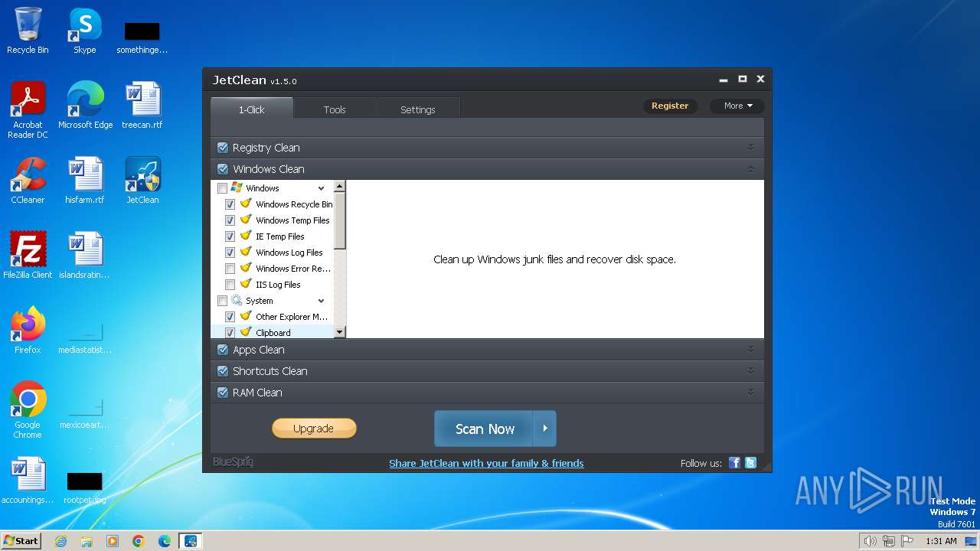Image resolution: width=980 pixels, height=551 pixels.
Task: Switch to the Tools tab
Action: 335,109
